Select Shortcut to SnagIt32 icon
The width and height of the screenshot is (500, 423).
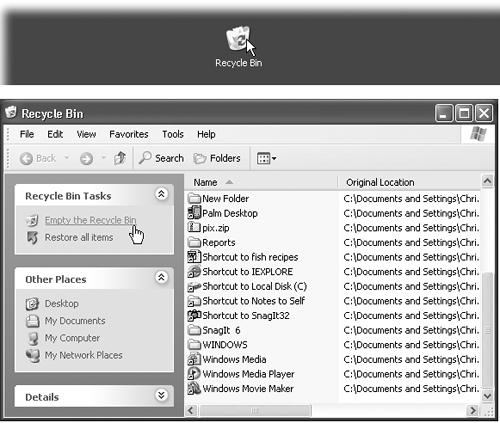tap(194, 315)
